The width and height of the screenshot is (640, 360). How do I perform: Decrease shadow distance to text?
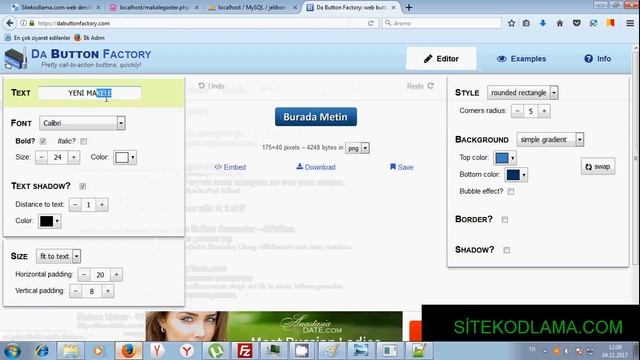click(75, 204)
